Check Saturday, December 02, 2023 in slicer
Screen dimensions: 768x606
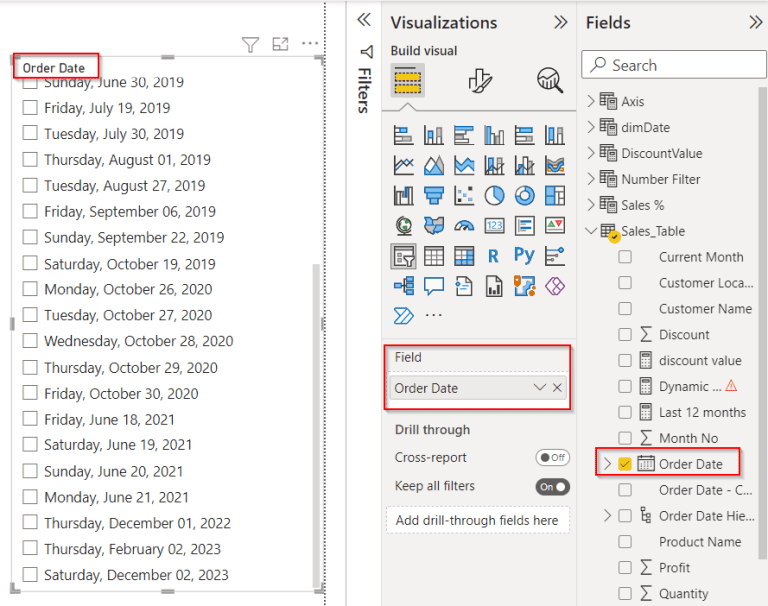30,574
